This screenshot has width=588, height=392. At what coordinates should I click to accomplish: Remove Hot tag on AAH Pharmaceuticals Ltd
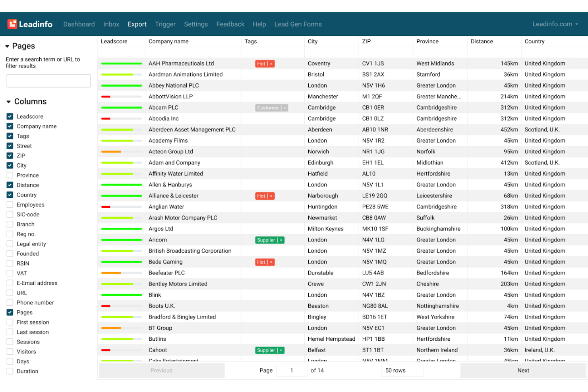[271, 64]
